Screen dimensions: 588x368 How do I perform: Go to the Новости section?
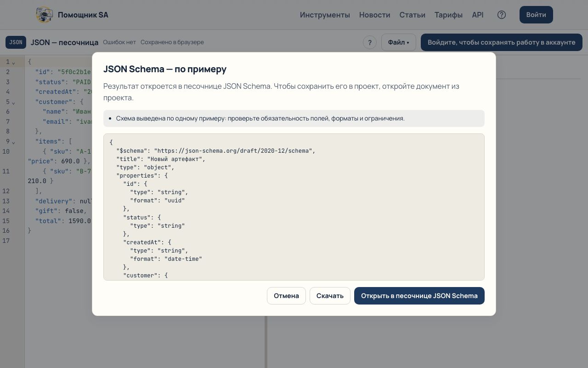click(375, 15)
